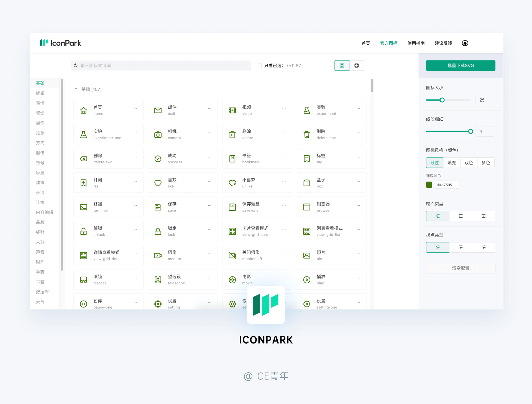Screen dimensions: 532x404
Task: Open more options for the camera card
Action: click(x=209, y=133)
